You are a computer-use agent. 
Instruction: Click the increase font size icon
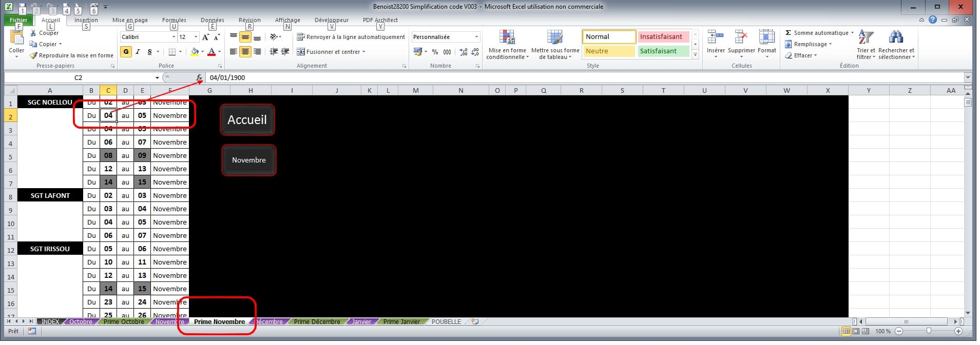tap(206, 37)
